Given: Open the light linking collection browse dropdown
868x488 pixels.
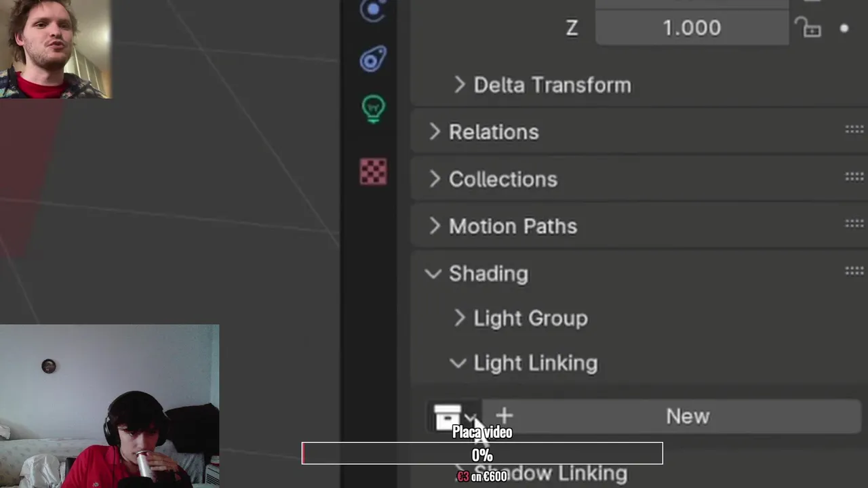Looking at the screenshot, I should [456, 416].
